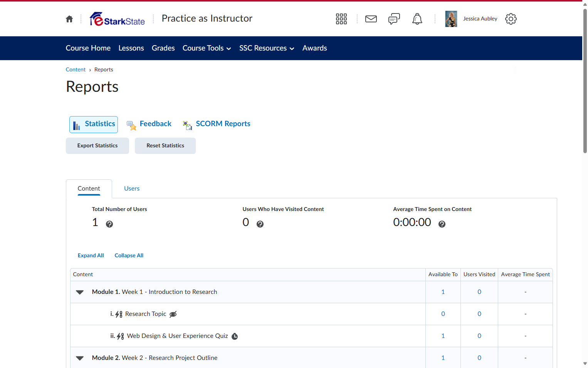
Task: Click the Reset Statistics button
Action: point(165,146)
